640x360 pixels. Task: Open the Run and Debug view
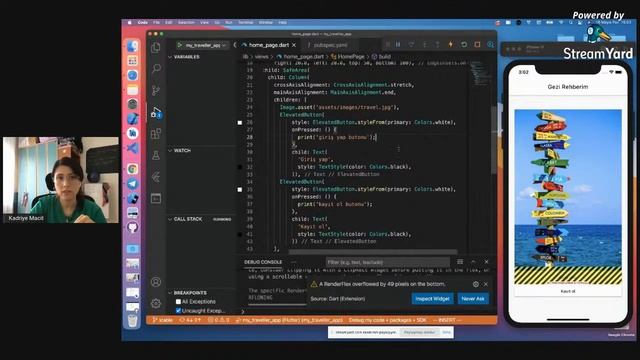click(156, 112)
